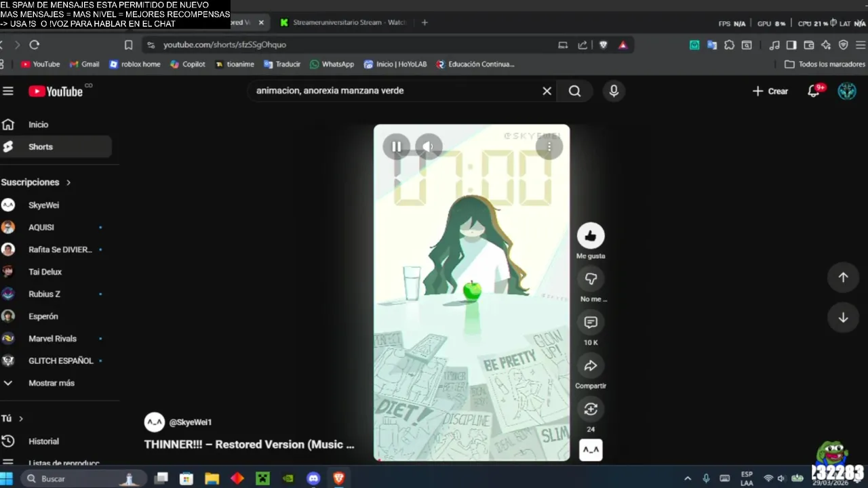This screenshot has width=868, height=488.
Task: Open File Explorer from the taskbar
Action: click(x=212, y=479)
